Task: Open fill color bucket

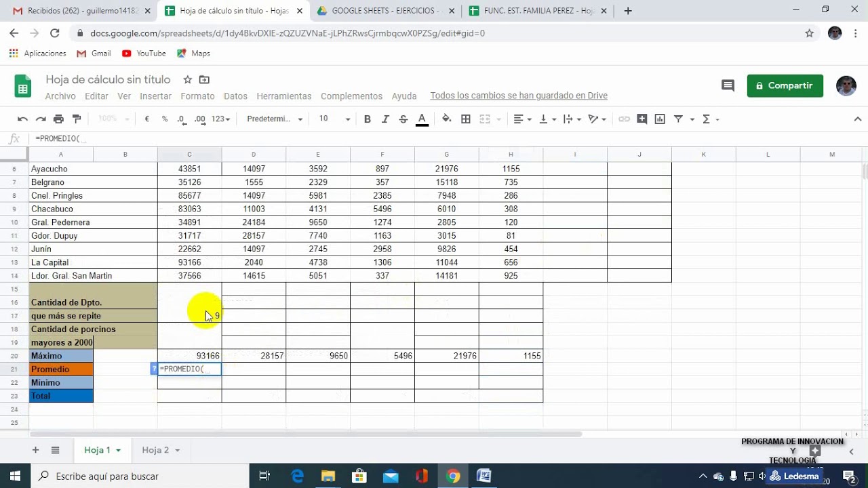Action: click(447, 119)
